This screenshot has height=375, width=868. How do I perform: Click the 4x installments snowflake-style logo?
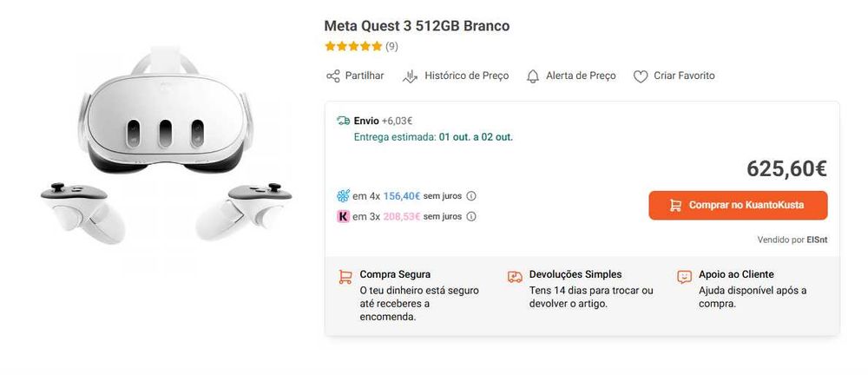[x=343, y=196]
